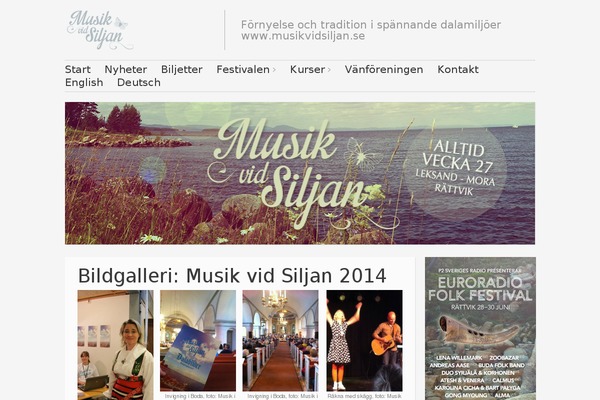Click the Musik vid Siljan logo
This screenshot has width=600, height=400.
[x=99, y=30]
